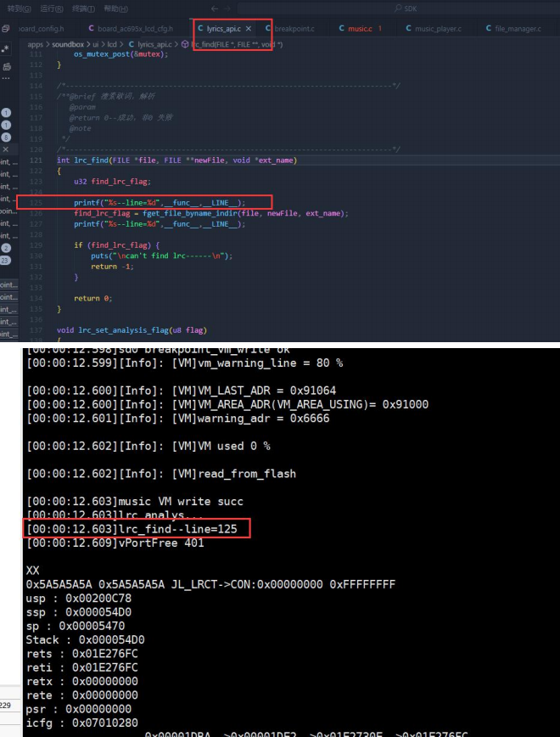This screenshot has width=560, height=737.
Task: Select 'lcd' in the breadcrumb path
Action: point(112,44)
